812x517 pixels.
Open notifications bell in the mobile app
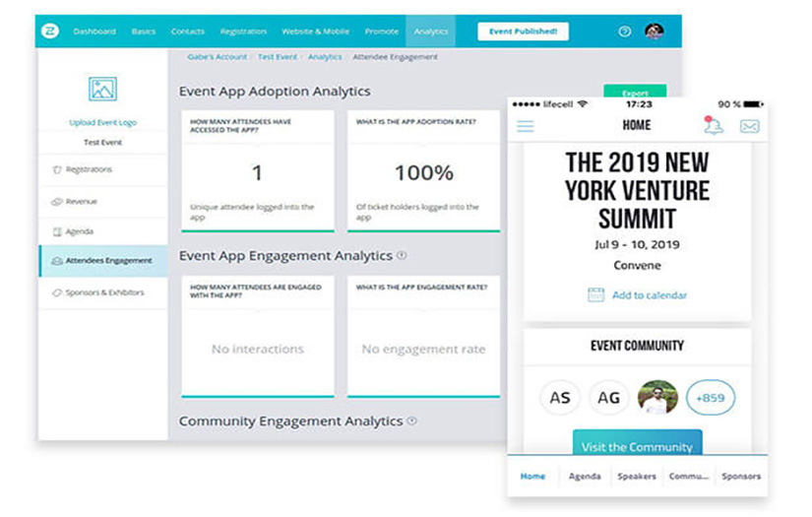tap(714, 125)
